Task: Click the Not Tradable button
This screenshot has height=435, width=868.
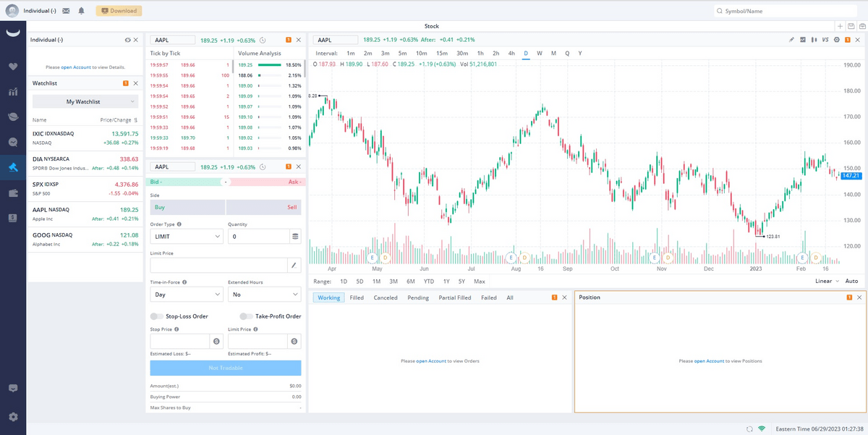Action: (x=226, y=368)
